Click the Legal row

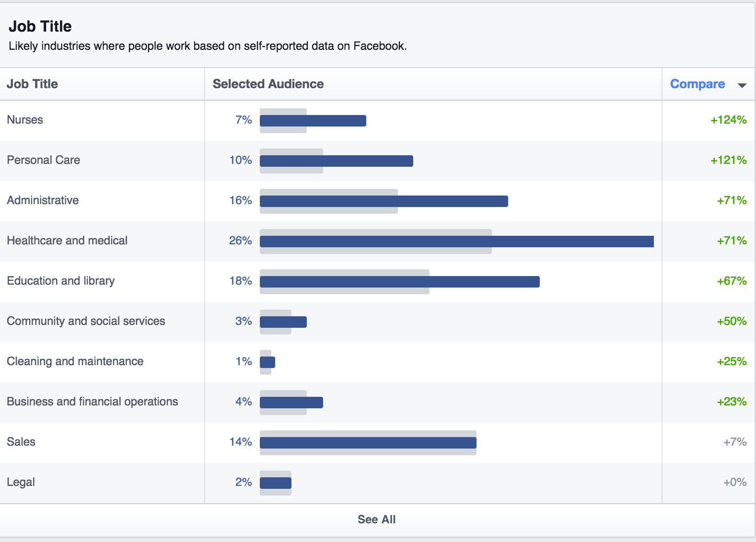click(x=21, y=482)
